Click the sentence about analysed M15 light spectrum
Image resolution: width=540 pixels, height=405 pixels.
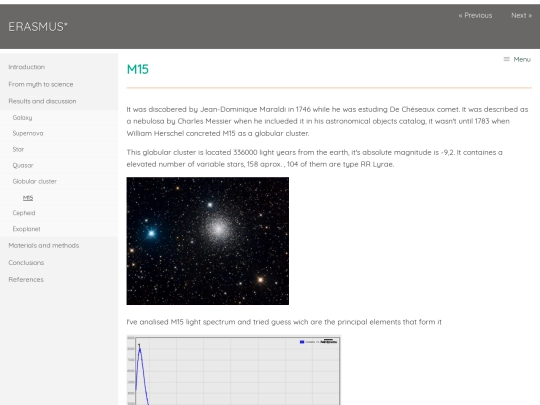tap(284, 322)
